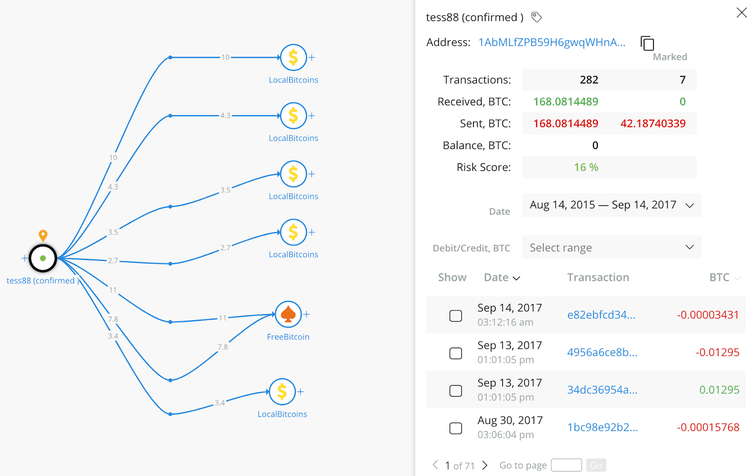Open the date range dropdown
The height and width of the screenshot is (476, 750).
tap(611, 205)
